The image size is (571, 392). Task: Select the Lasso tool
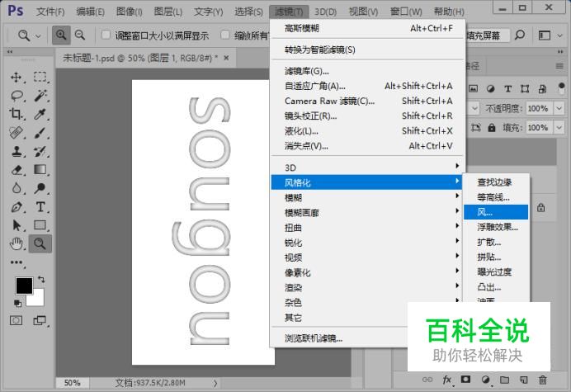(x=17, y=96)
